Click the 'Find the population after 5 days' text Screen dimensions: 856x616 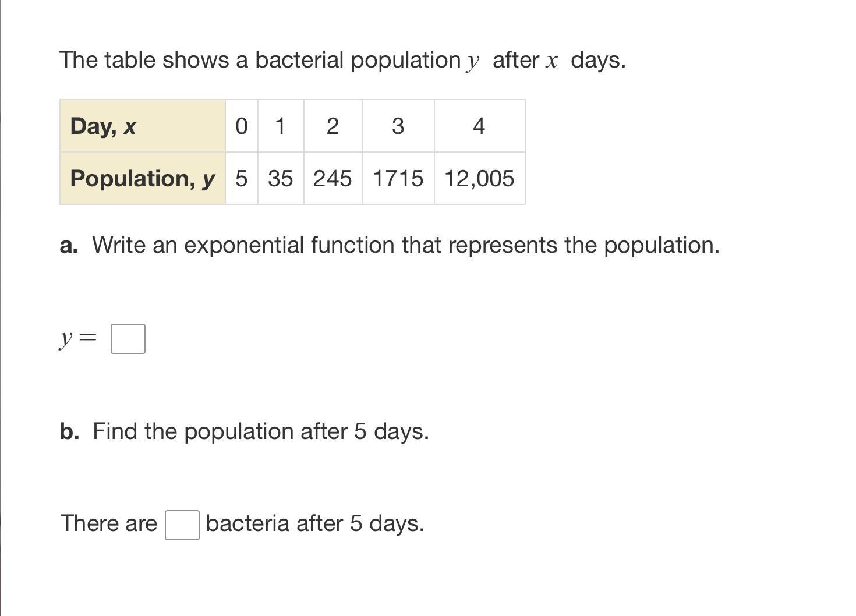261,431
